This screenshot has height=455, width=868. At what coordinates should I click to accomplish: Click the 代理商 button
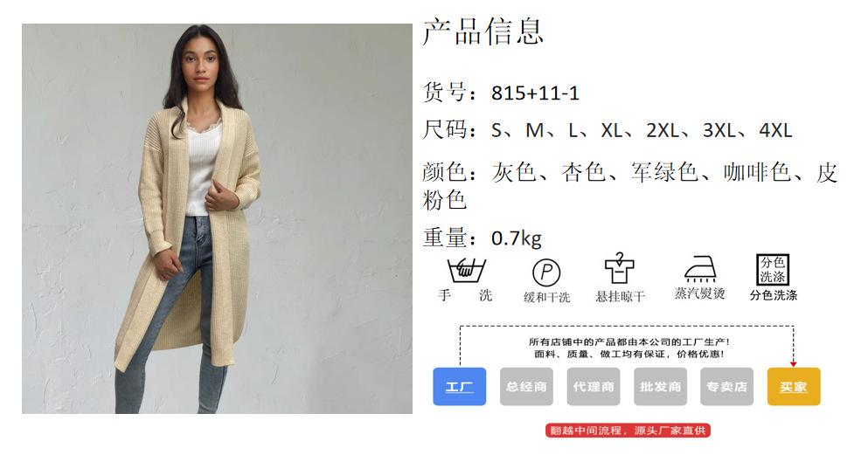594,387
